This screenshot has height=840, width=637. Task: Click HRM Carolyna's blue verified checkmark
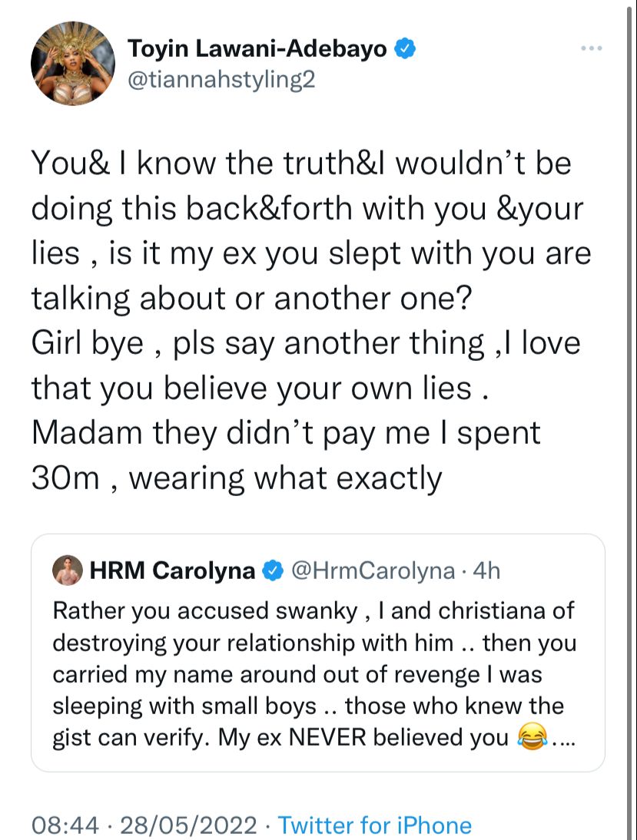pyautogui.click(x=272, y=571)
